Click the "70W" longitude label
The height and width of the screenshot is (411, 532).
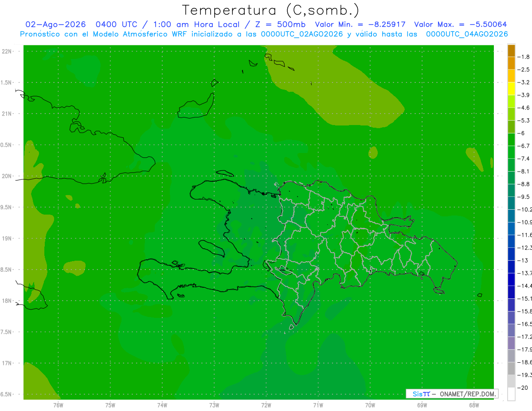(370, 405)
